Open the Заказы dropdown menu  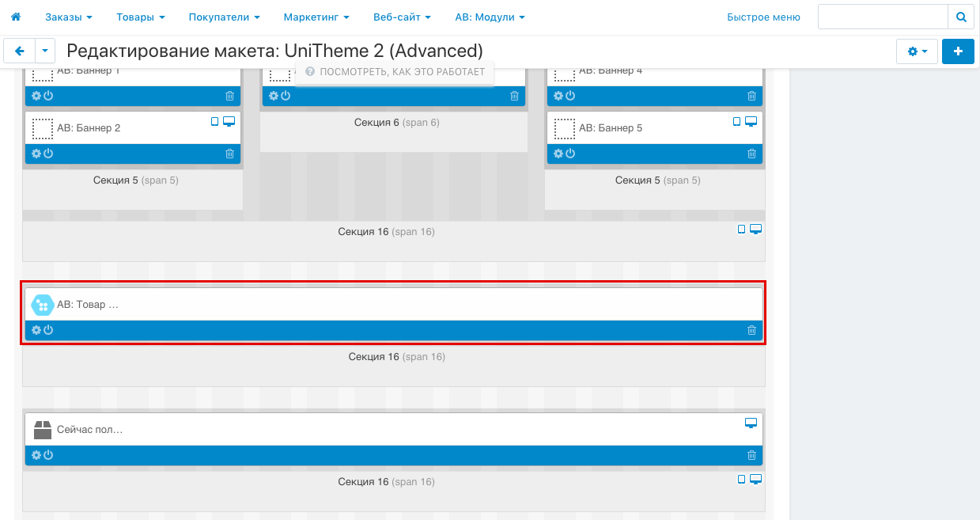coord(68,17)
